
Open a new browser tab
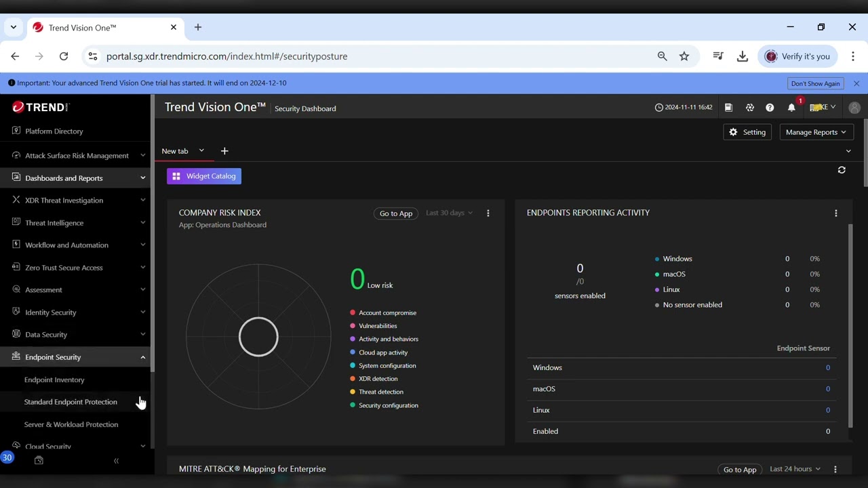click(198, 27)
